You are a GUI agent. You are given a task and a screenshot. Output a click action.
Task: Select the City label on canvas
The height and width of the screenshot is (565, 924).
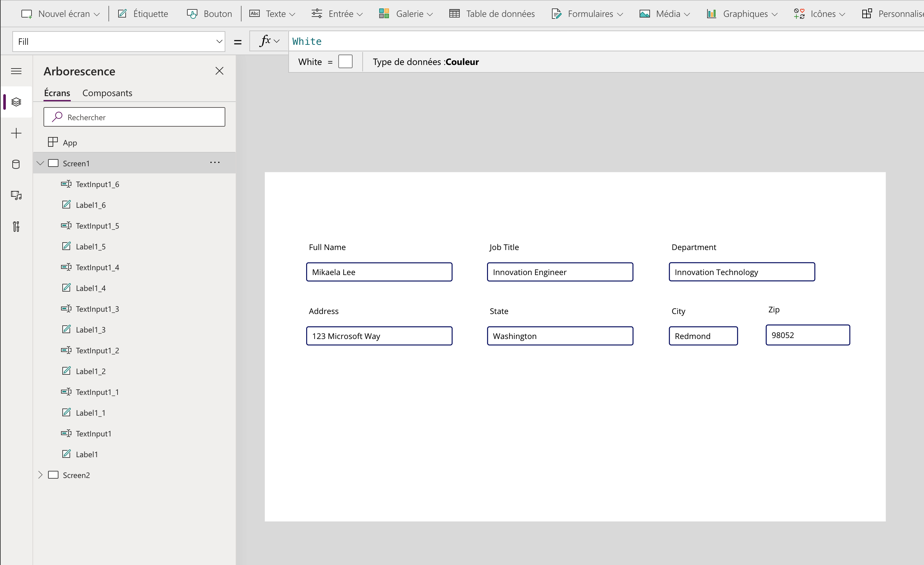(678, 311)
